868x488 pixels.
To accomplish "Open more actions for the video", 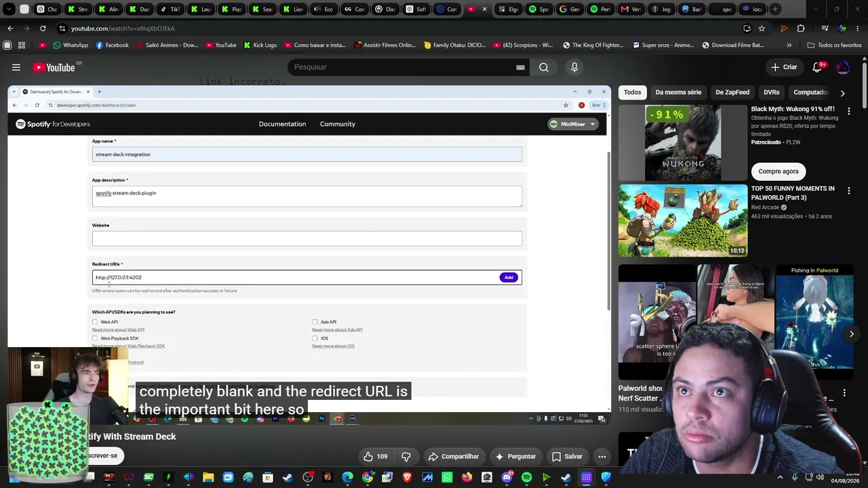I will (601, 456).
